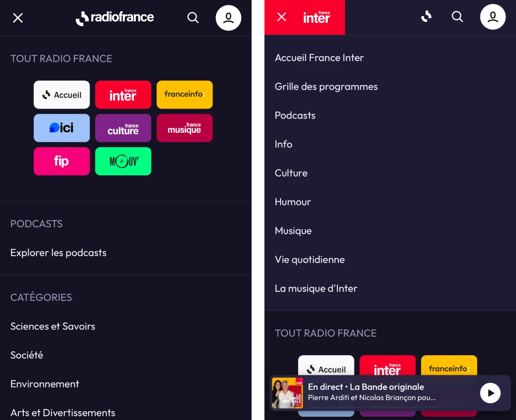Open franceinfo tile in France Inter panel
The width and height of the screenshot is (516, 420).
pos(449,365)
